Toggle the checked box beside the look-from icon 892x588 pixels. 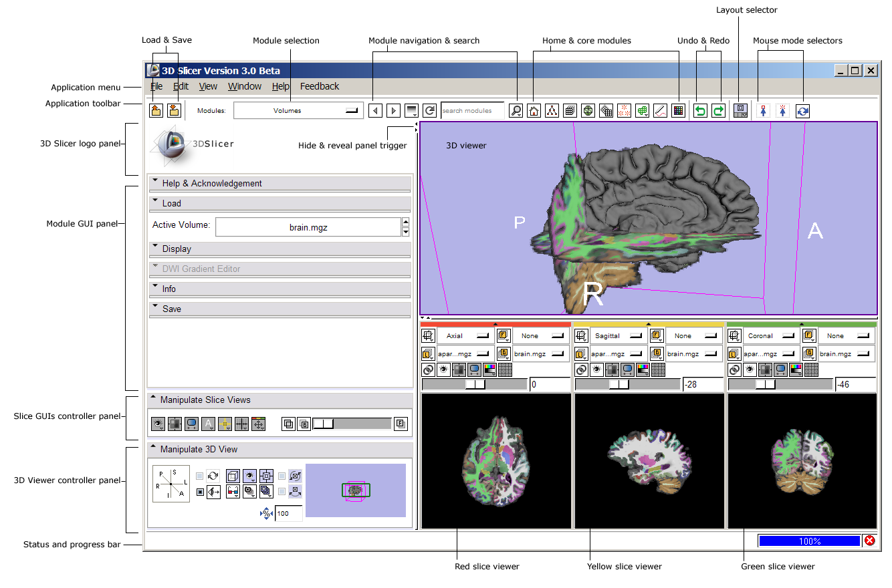200,492
